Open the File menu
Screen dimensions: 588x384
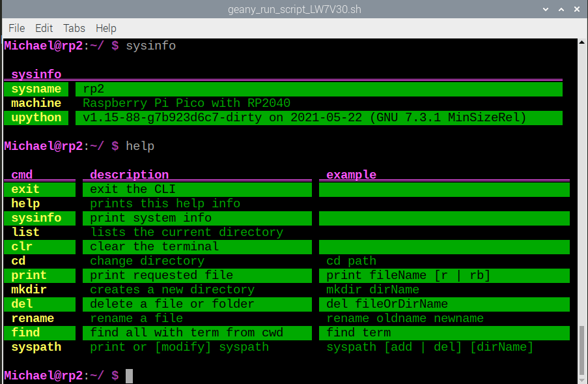coord(16,28)
